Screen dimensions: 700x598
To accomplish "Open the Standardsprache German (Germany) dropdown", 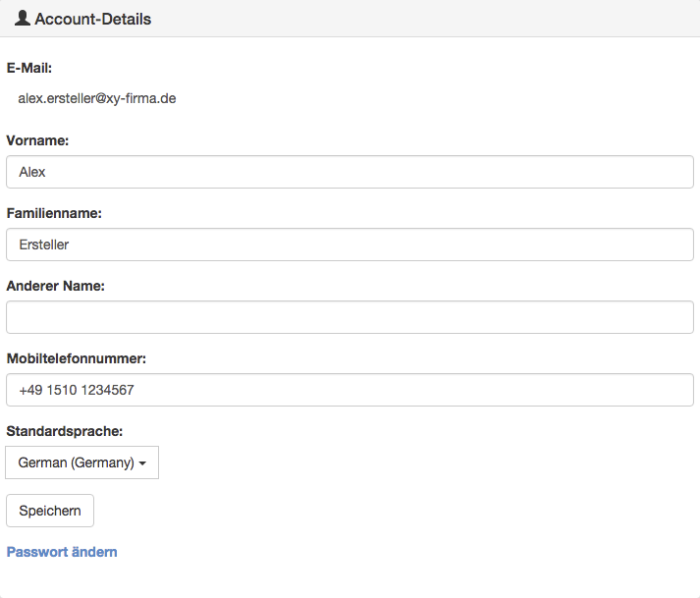I will pyautogui.click(x=82, y=462).
